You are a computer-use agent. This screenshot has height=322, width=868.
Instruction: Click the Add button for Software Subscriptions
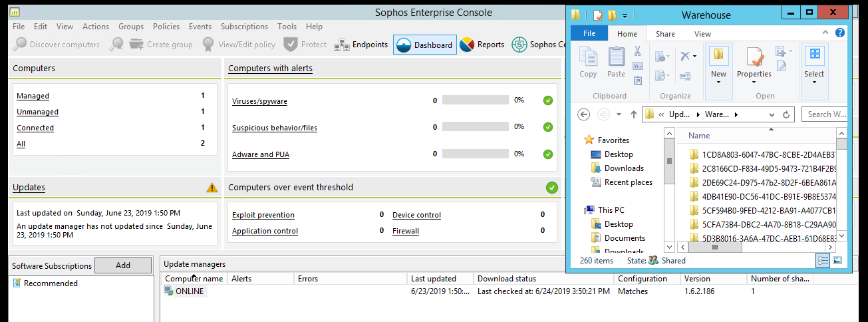click(x=123, y=265)
